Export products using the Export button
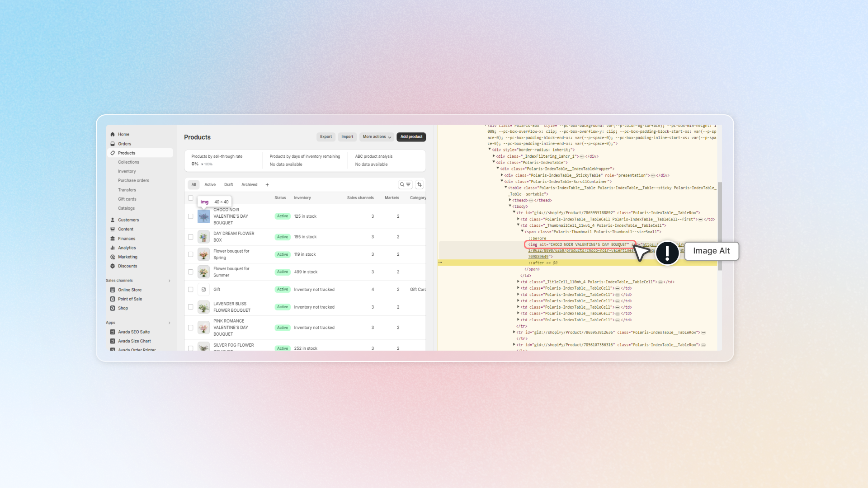This screenshot has height=488, width=868. pyautogui.click(x=325, y=137)
